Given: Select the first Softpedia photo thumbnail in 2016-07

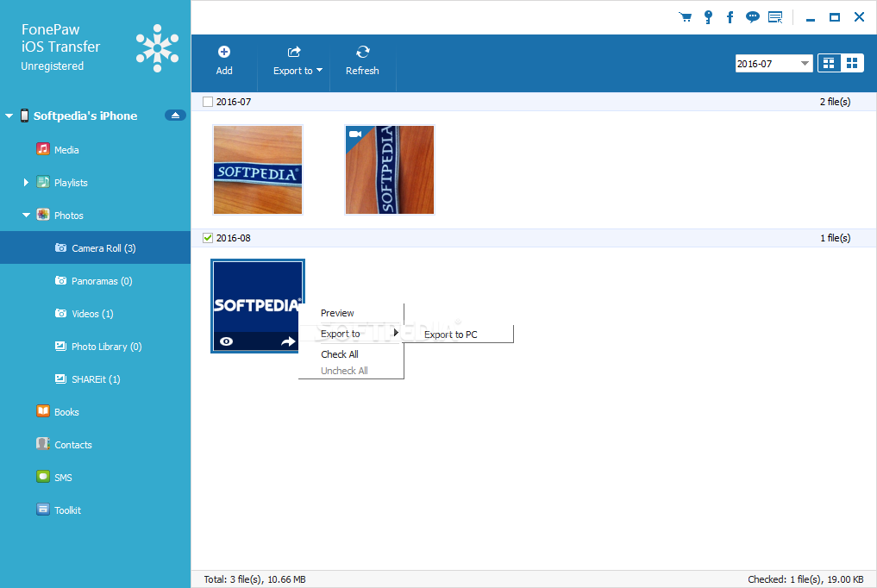Looking at the screenshot, I should 258,170.
